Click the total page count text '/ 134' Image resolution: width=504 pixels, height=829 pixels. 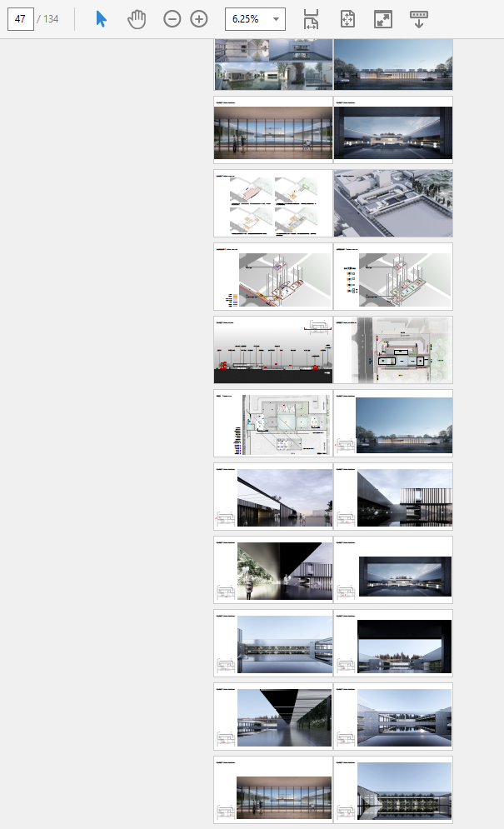[47, 19]
